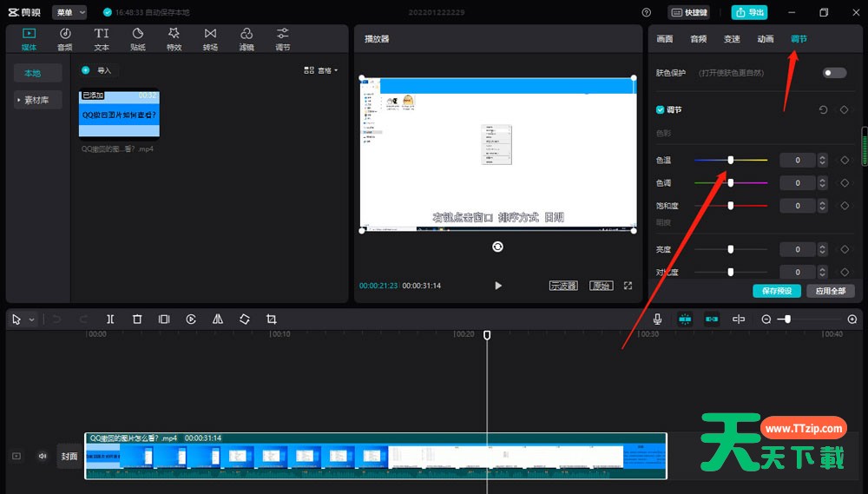Click the mirror flip icon in timeline toolbar

click(x=218, y=319)
